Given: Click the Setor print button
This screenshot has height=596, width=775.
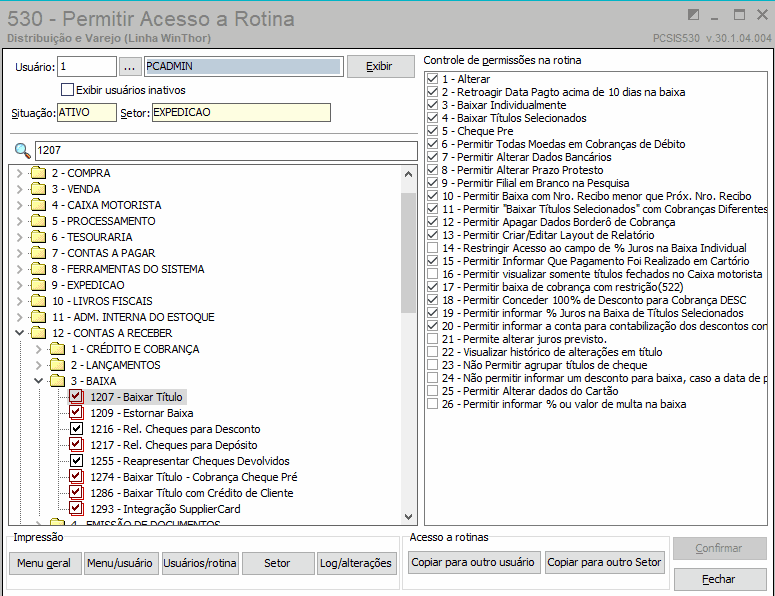Looking at the screenshot, I should click(277, 563).
